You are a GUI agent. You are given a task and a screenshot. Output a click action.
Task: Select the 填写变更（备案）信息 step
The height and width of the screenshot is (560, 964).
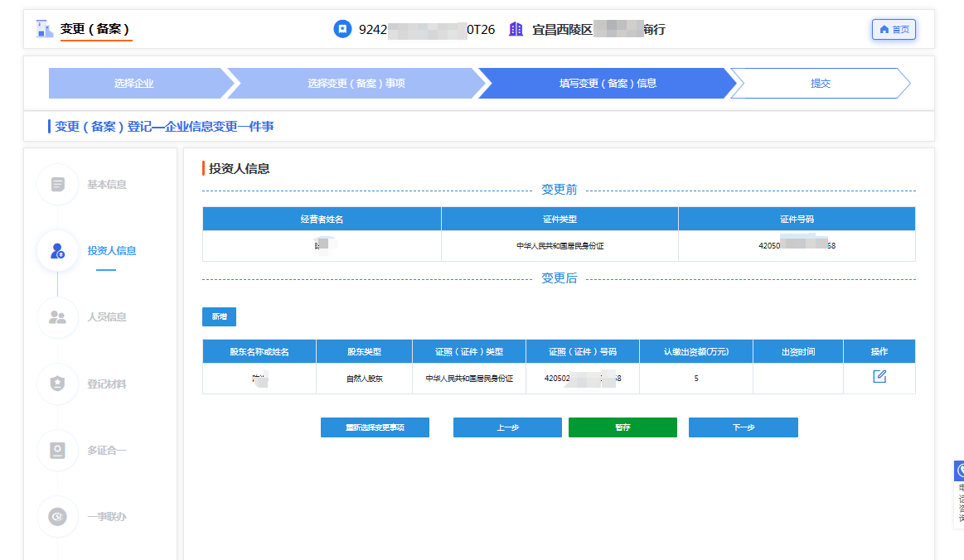point(608,84)
